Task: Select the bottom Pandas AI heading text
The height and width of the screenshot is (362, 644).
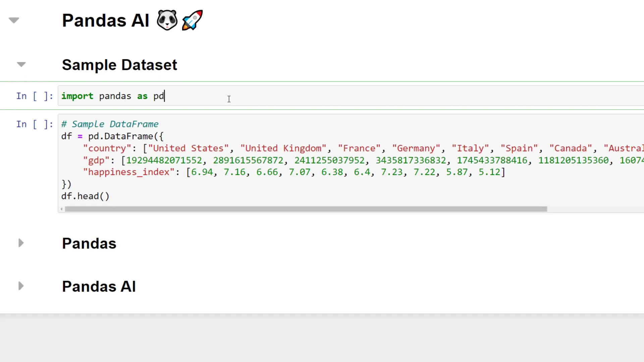Action: (x=99, y=287)
